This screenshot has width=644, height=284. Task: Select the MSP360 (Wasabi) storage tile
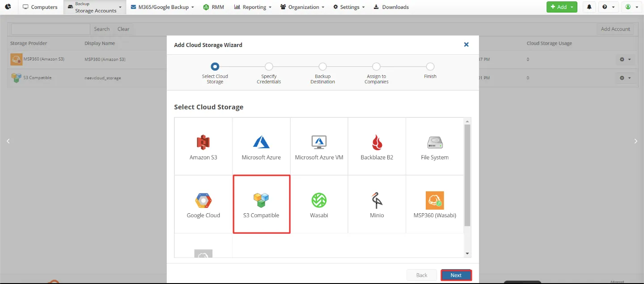[x=435, y=204]
